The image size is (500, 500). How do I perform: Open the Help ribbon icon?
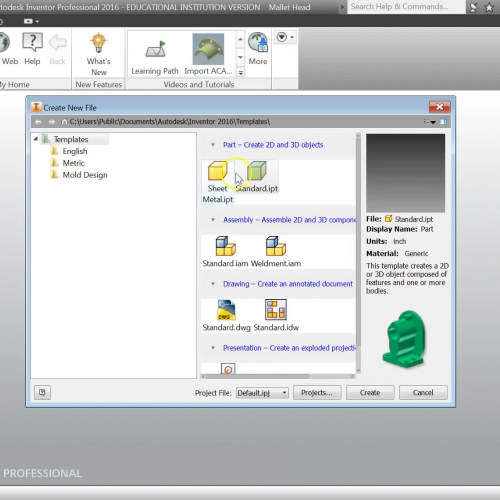(x=32, y=49)
